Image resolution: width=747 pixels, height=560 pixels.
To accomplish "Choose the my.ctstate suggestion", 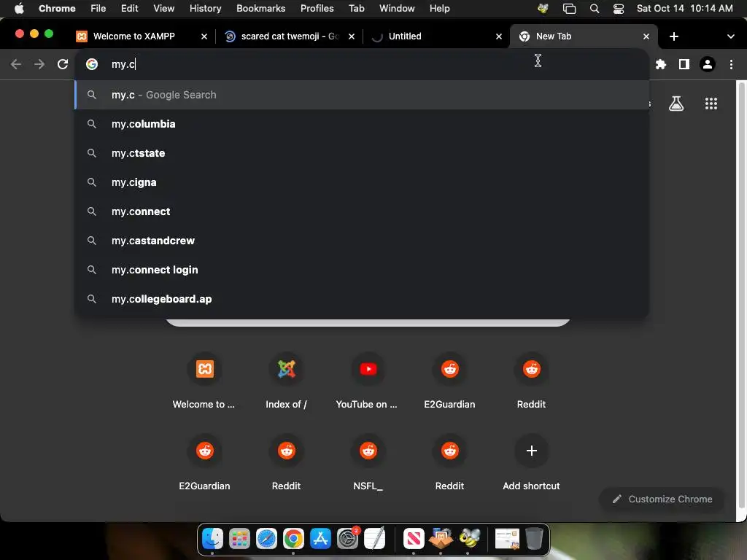I will tap(362, 153).
